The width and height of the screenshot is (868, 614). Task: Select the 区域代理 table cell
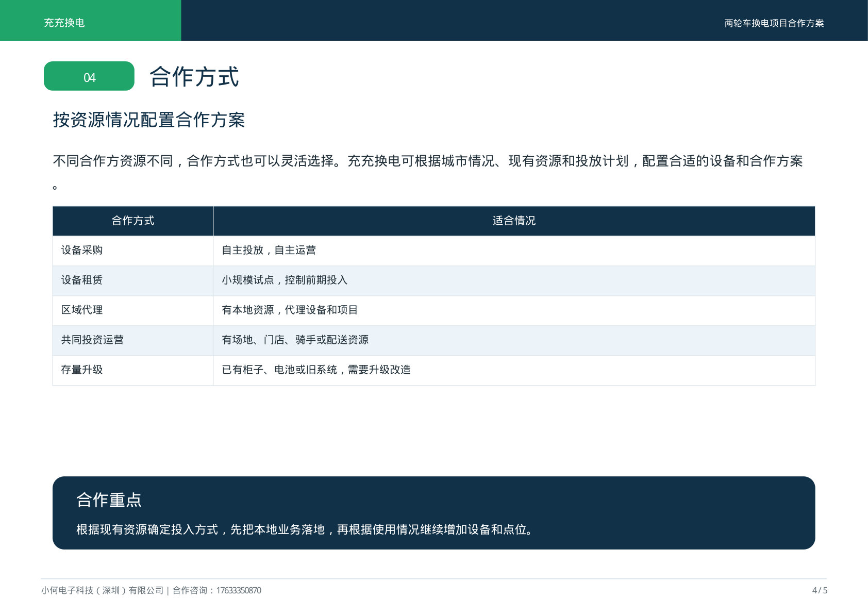pyautogui.click(x=133, y=310)
